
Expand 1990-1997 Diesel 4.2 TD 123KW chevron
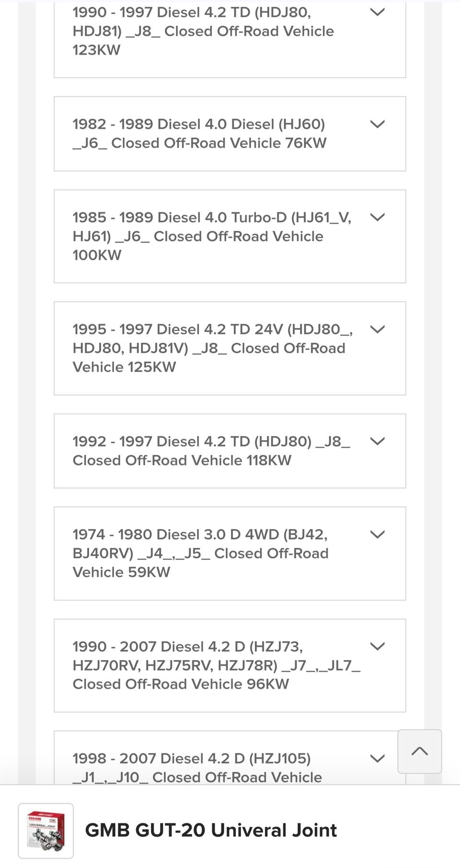[378, 12]
